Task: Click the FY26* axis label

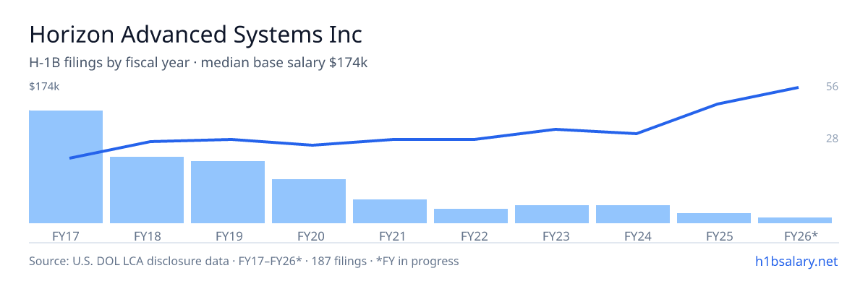Action: (801, 236)
